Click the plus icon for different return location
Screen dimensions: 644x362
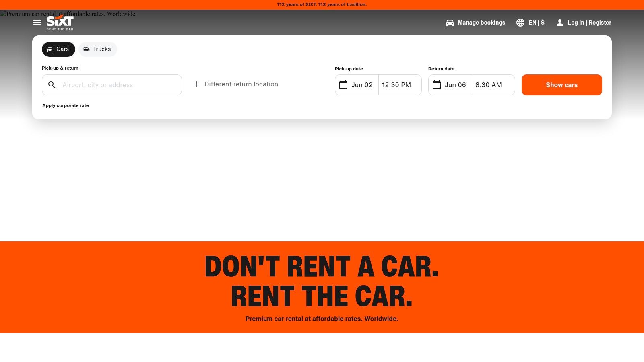pos(196,84)
